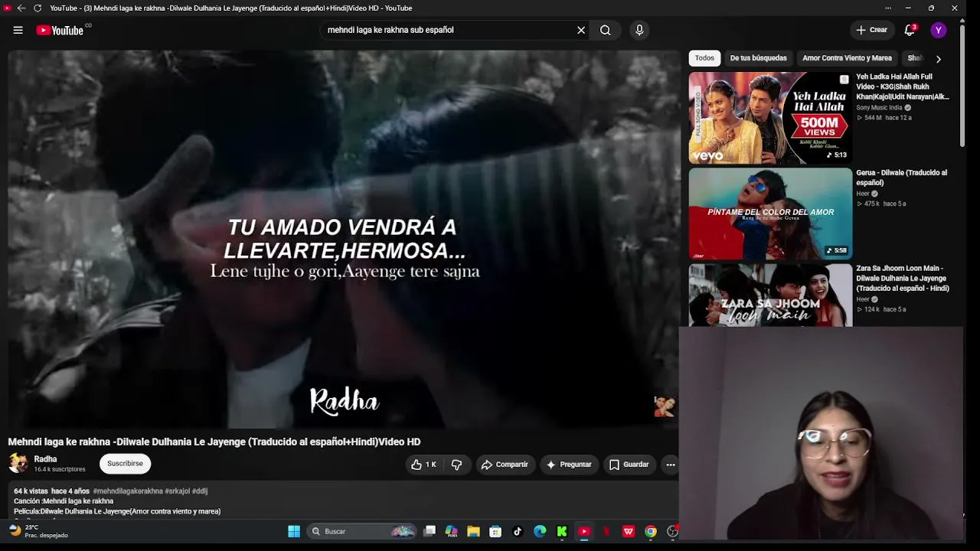Click the Compartir share button
This screenshot has width=980, height=551.
[505, 465]
